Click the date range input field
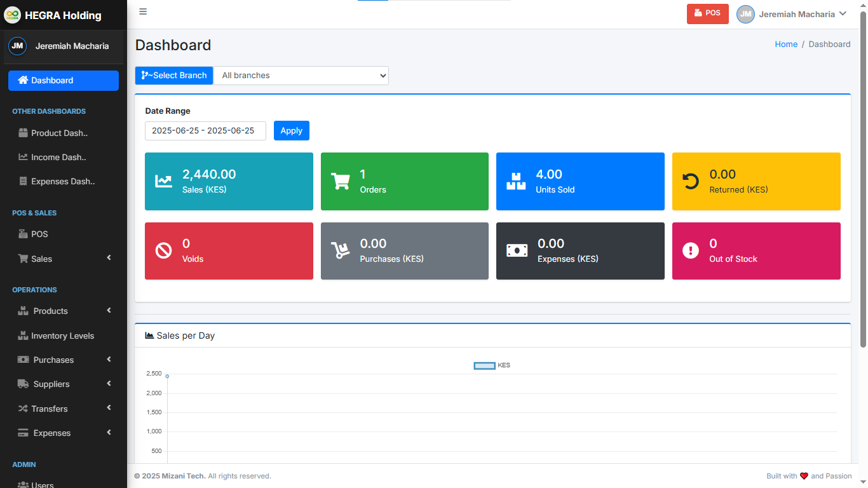The height and width of the screenshot is (488, 868). (x=205, y=131)
